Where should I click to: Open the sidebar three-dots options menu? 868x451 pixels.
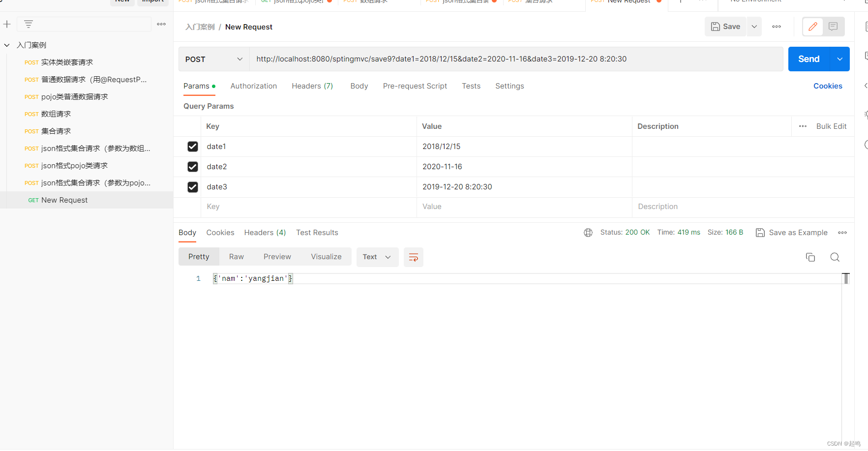tap(161, 24)
